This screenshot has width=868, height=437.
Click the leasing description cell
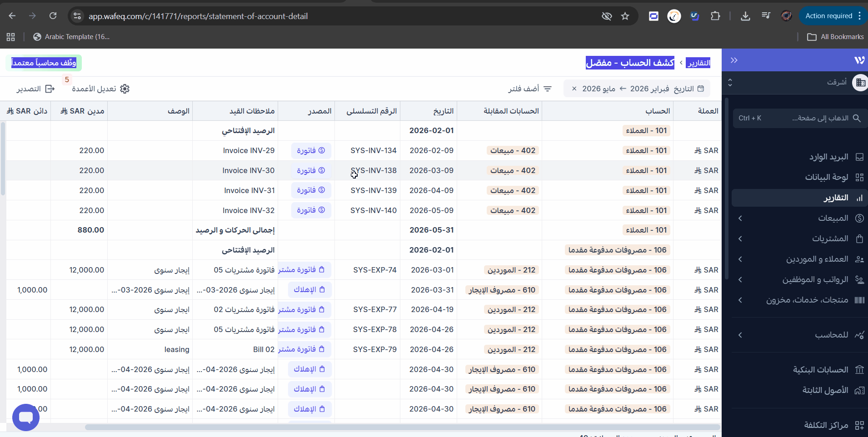pyautogui.click(x=150, y=349)
